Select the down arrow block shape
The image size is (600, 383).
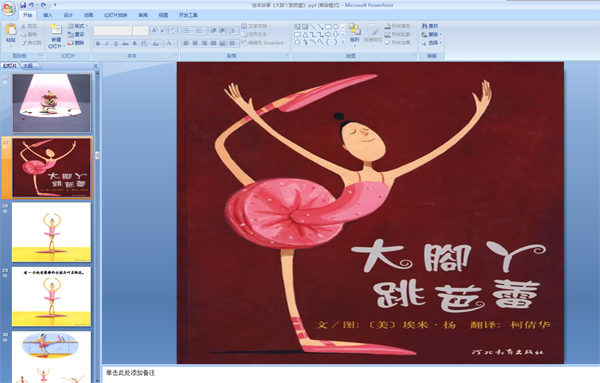pos(336,34)
